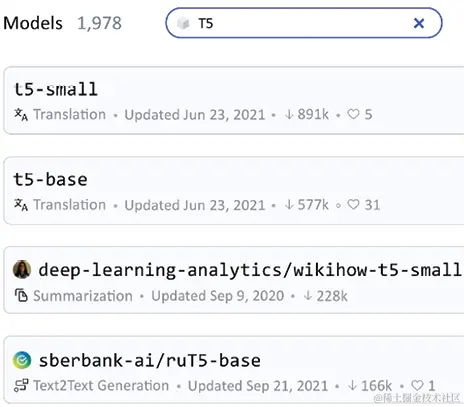
Task: Click the download arrow icon beside 228k
Action: pyautogui.click(x=308, y=296)
